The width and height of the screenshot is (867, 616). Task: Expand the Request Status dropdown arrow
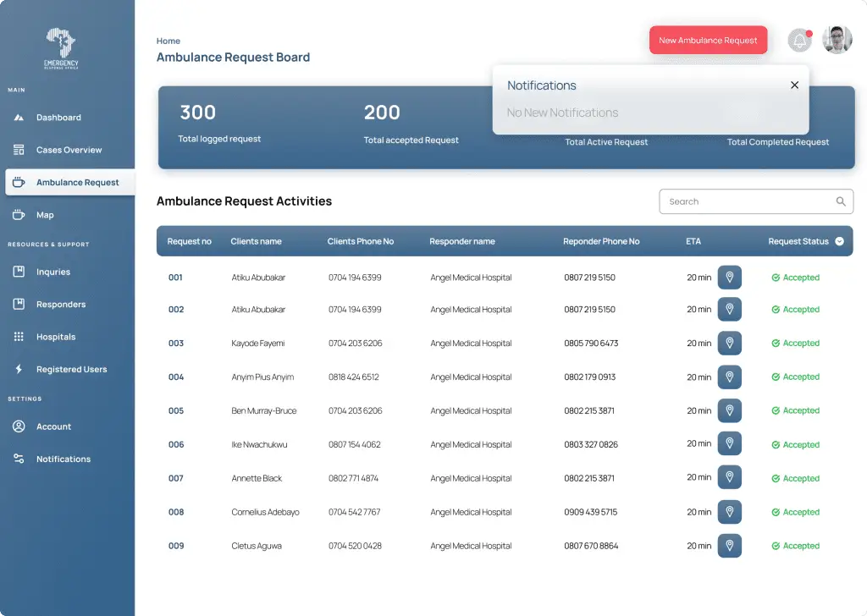839,241
